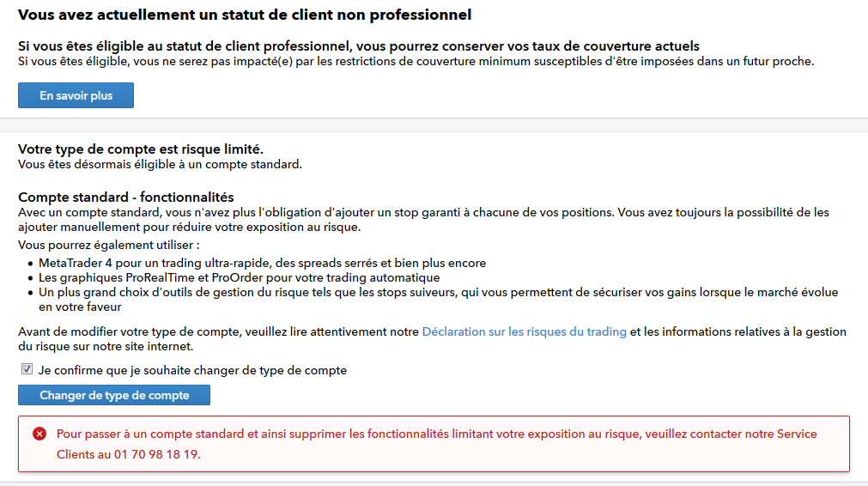The width and height of the screenshot is (868, 486).
Task: Uncheck the account type change confirmation checkbox
Action: coord(27,370)
